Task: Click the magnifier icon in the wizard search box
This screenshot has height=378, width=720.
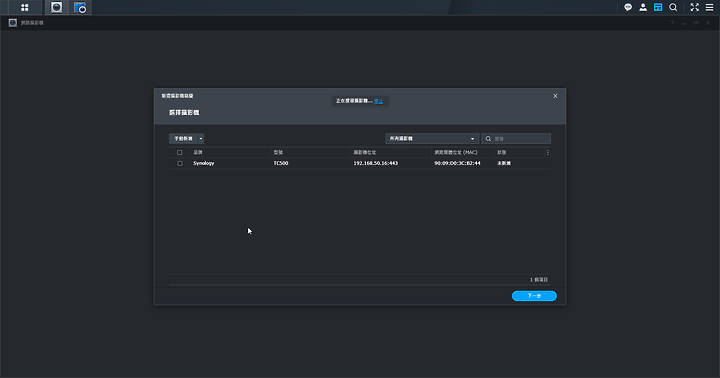Action: click(488, 139)
